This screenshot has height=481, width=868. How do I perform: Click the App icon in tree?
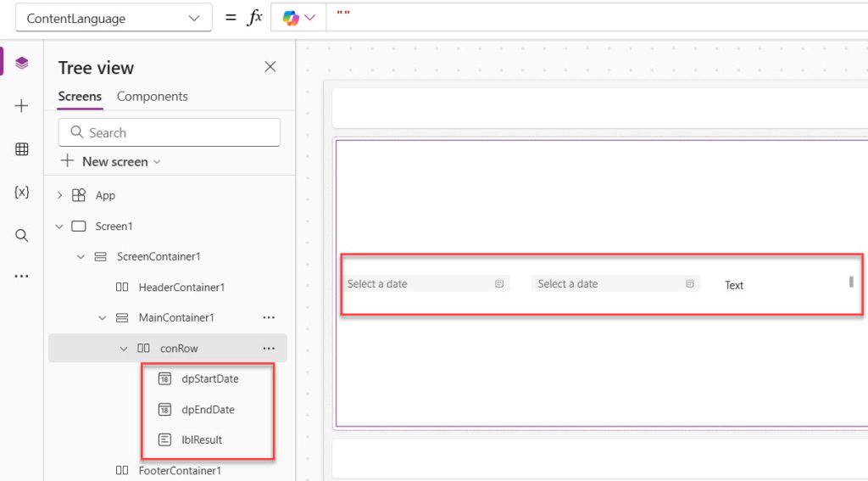coord(79,195)
